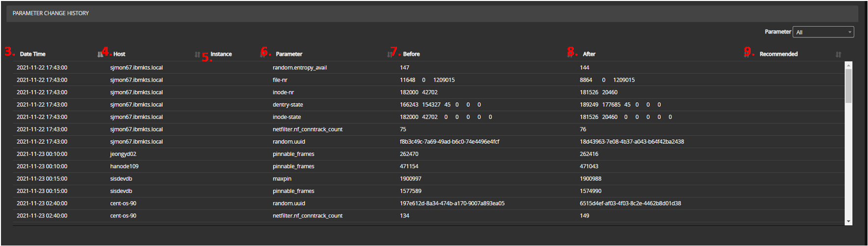Click the sort icon for Host column
Image resolution: width=868 pixels, height=246 pixels.
[197, 55]
